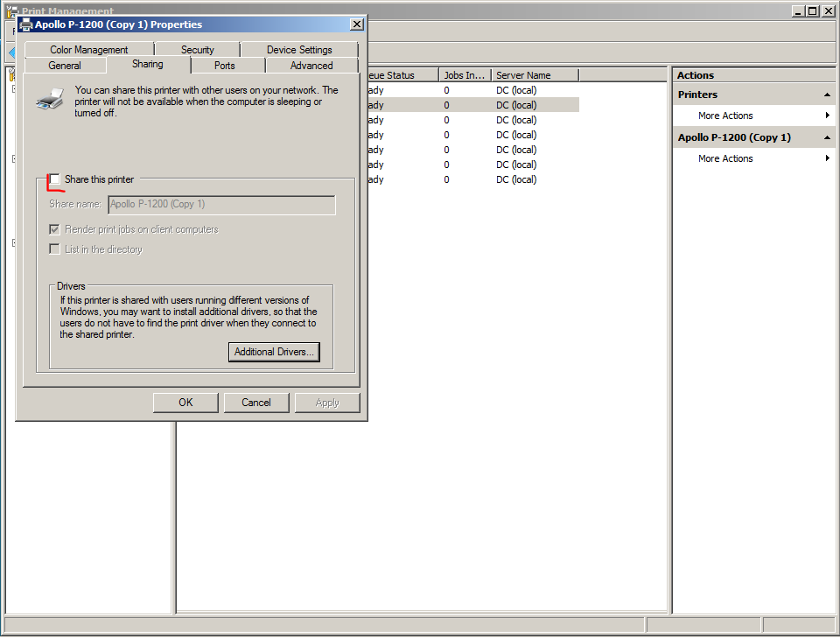Sort by the Jobs In... column header
Screen dimensions: 840x638
(465, 75)
